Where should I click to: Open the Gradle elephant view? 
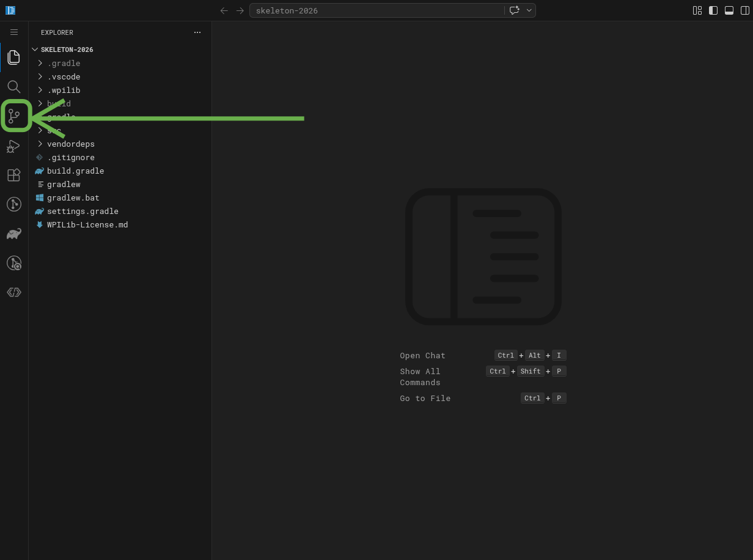coord(14,234)
